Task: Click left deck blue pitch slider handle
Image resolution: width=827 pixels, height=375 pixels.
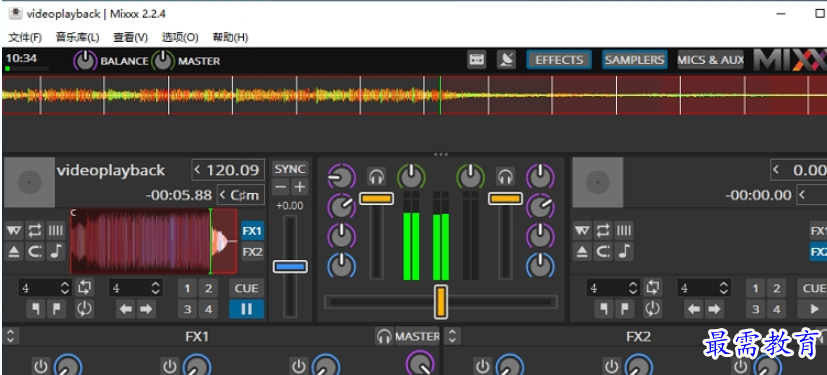Action: 290,266
